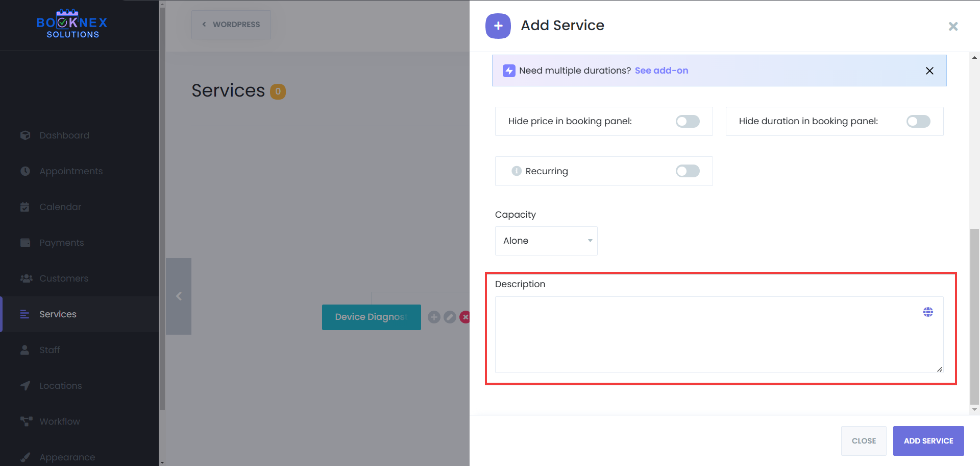Click the purple plus icon by Add Service

pos(498,26)
